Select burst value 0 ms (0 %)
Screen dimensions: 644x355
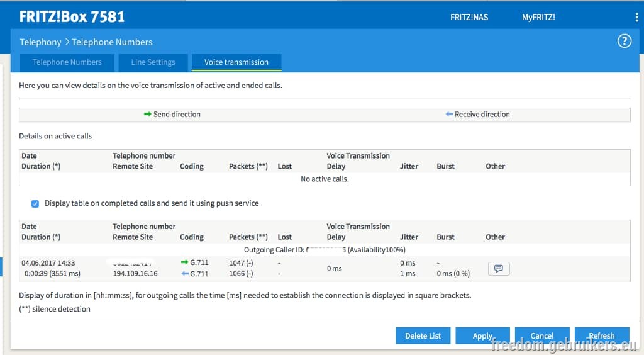tap(453, 274)
